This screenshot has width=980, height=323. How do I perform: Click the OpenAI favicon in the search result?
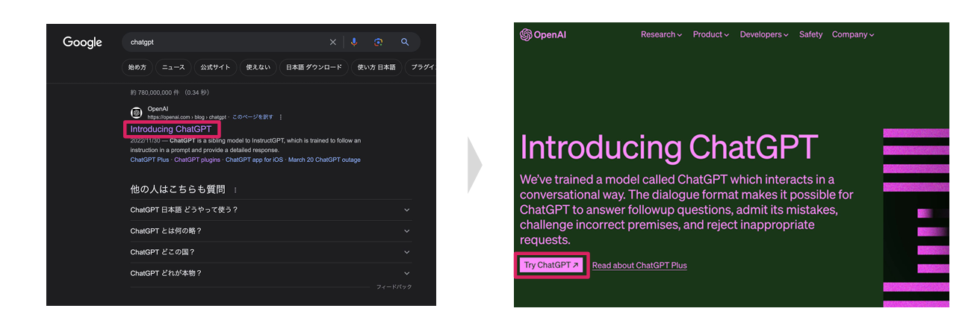coord(137,113)
